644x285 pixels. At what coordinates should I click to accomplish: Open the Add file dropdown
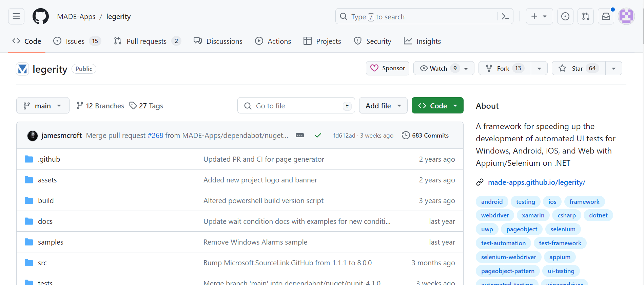click(x=383, y=106)
